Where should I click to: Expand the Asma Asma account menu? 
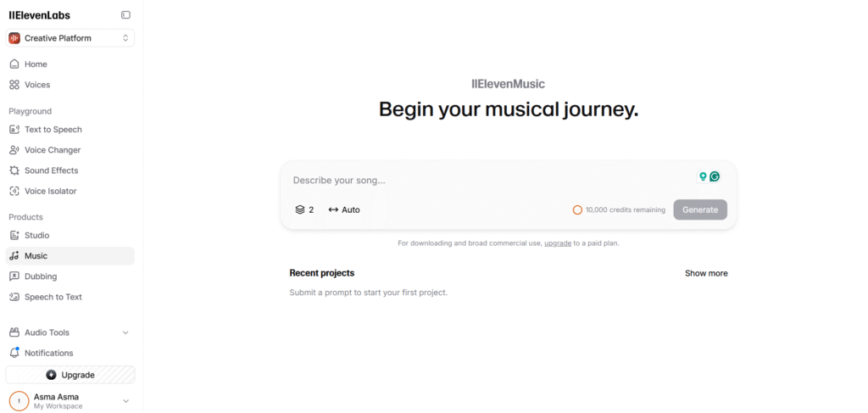pos(125,401)
